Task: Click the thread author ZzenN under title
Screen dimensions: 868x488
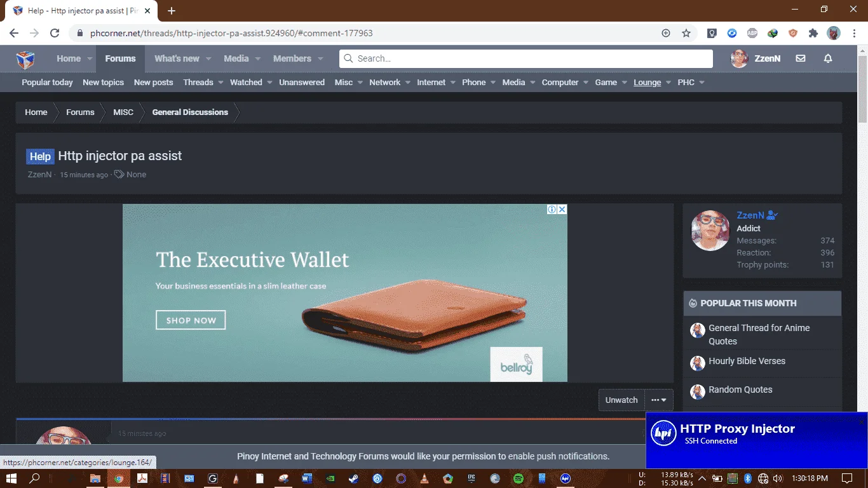Action: pyautogui.click(x=39, y=175)
